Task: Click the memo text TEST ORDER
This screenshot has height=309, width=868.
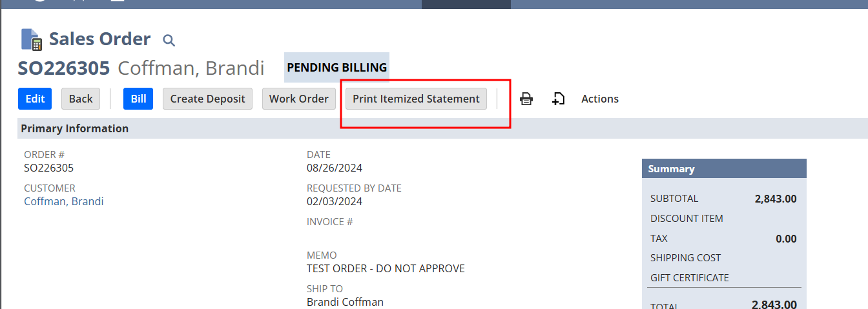Action: point(386,268)
